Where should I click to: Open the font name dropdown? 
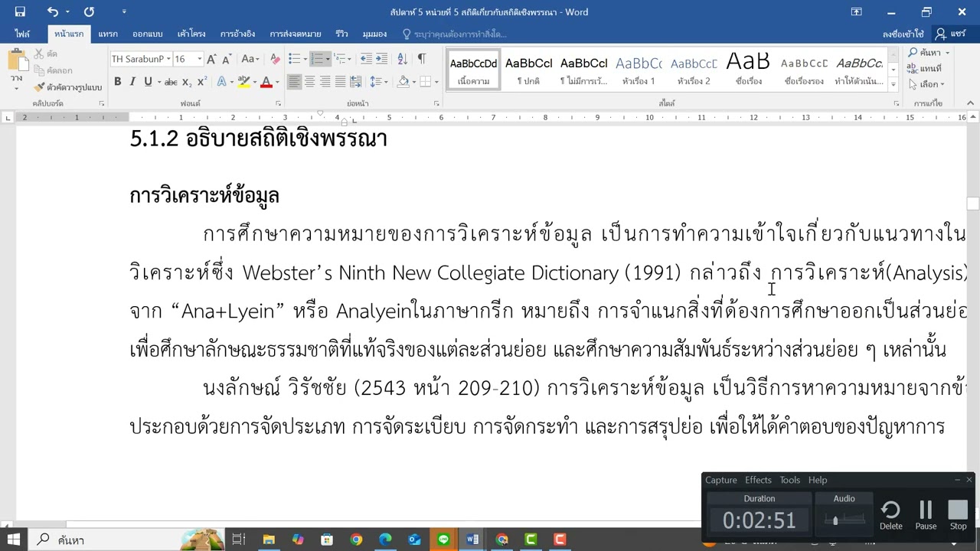[x=168, y=59]
